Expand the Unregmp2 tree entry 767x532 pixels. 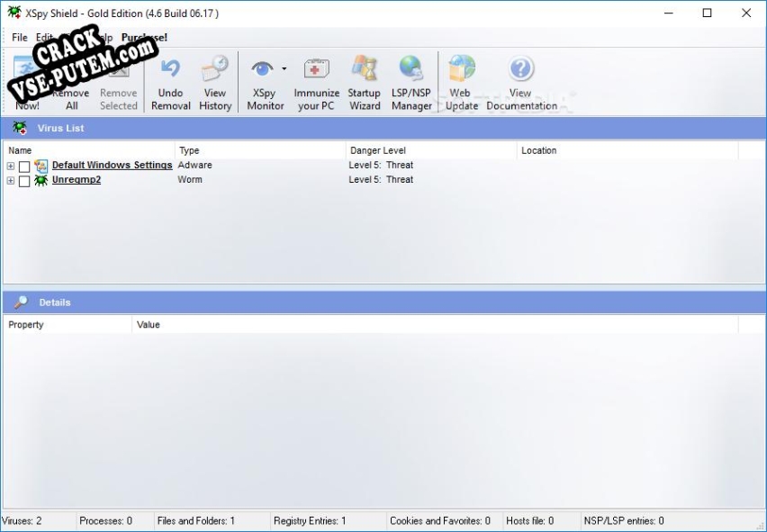point(10,181)
